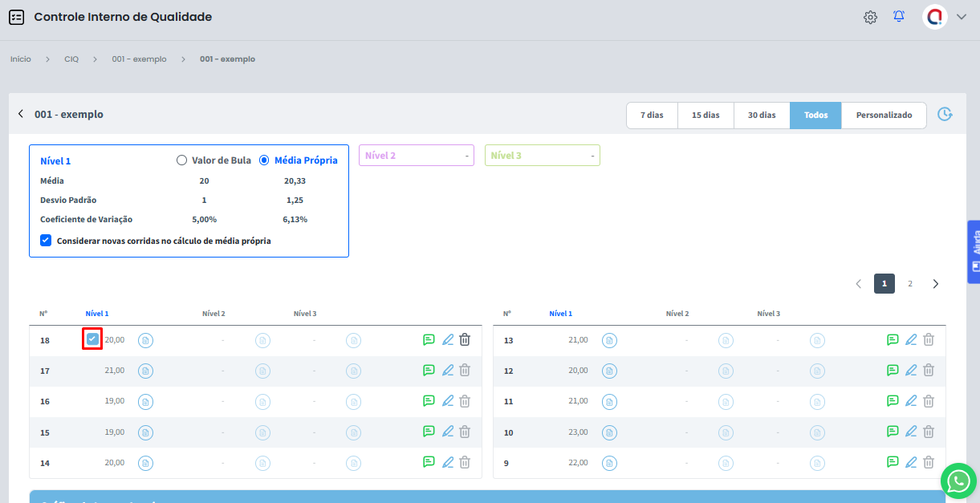This screenshot has width=980, height=503.
Task: Go to the CIQ breadcrumb link
Action: [71, 59]
